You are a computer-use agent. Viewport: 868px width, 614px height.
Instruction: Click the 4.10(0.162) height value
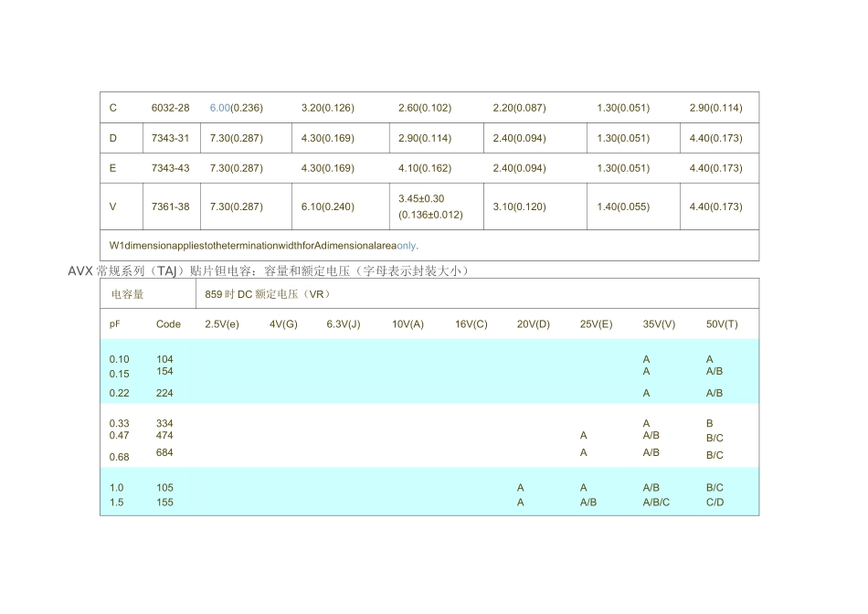coord(425,168)
